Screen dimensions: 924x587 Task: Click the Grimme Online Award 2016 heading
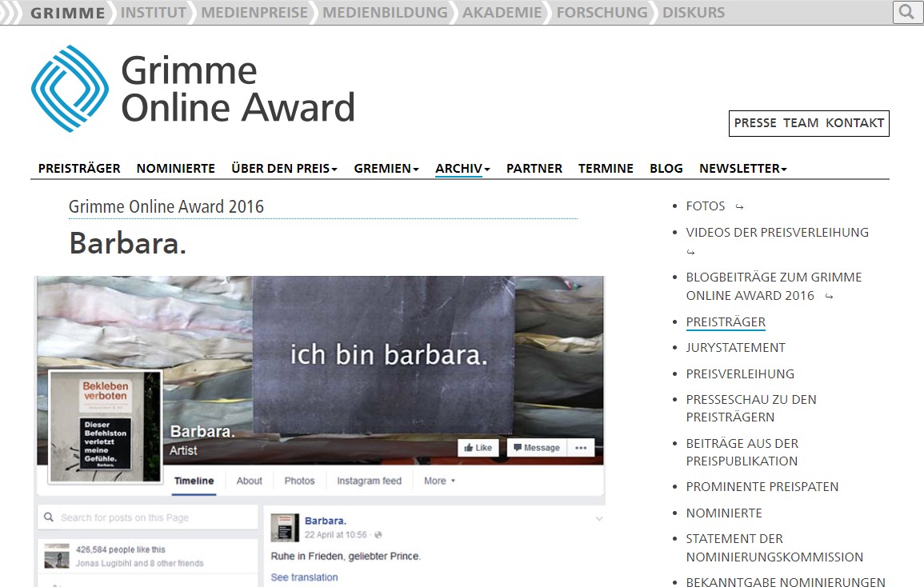(166, 206)
